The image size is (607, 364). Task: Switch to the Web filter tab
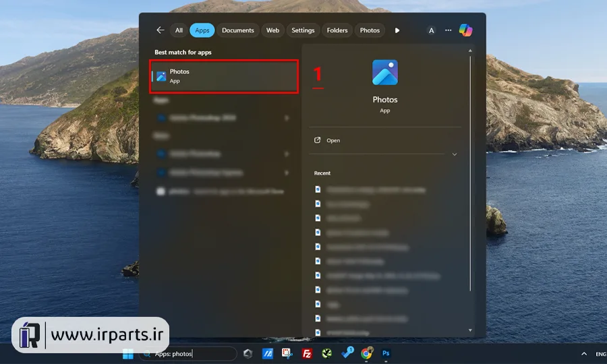click(x=272, y=30)
